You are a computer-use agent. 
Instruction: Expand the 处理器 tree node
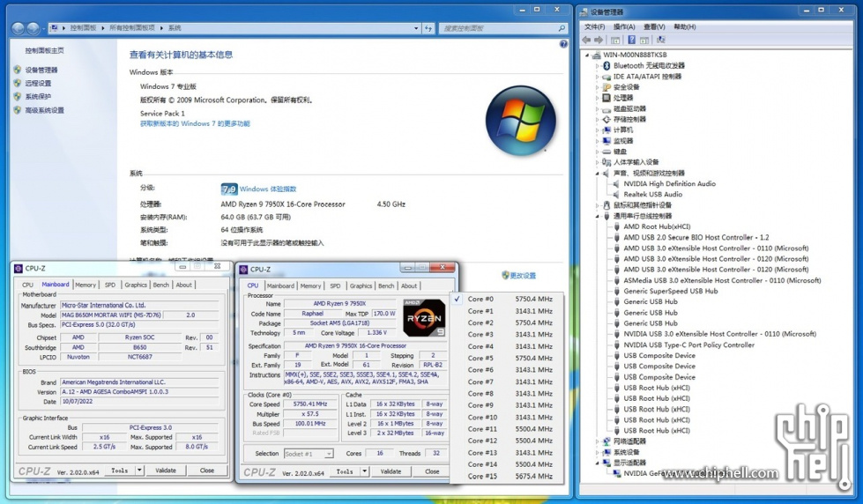coord(597,98)
